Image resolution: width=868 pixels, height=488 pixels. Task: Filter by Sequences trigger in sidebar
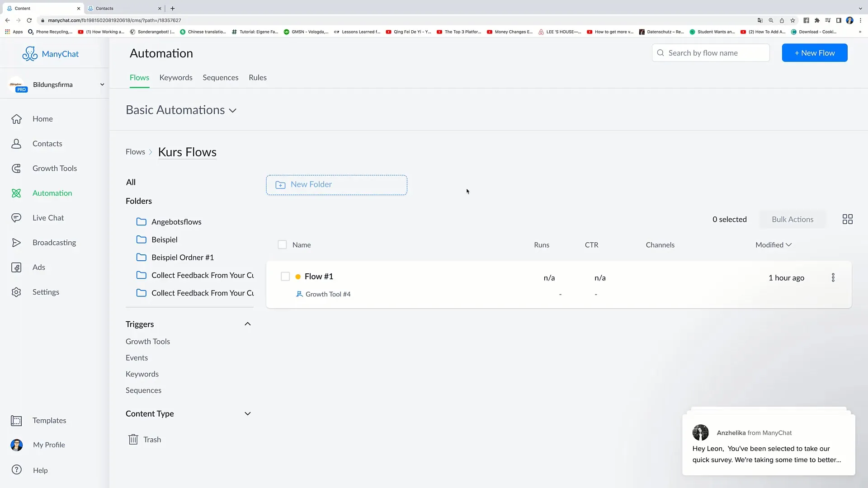(x=143, y=390)
